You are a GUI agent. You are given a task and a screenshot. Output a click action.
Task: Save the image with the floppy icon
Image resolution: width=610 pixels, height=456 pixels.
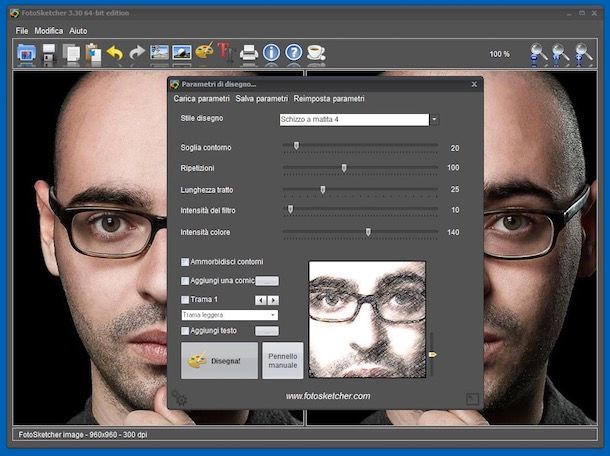[x=49, y=52]
